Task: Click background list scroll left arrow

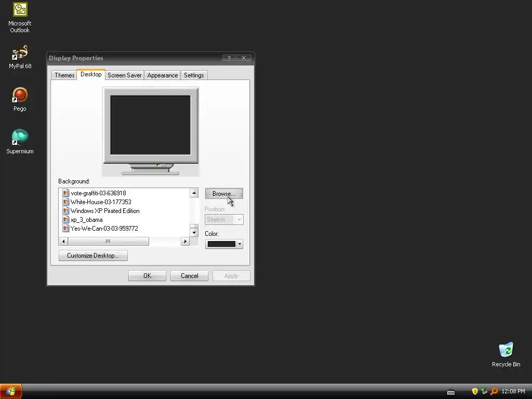Action: (x=63, y=241)
